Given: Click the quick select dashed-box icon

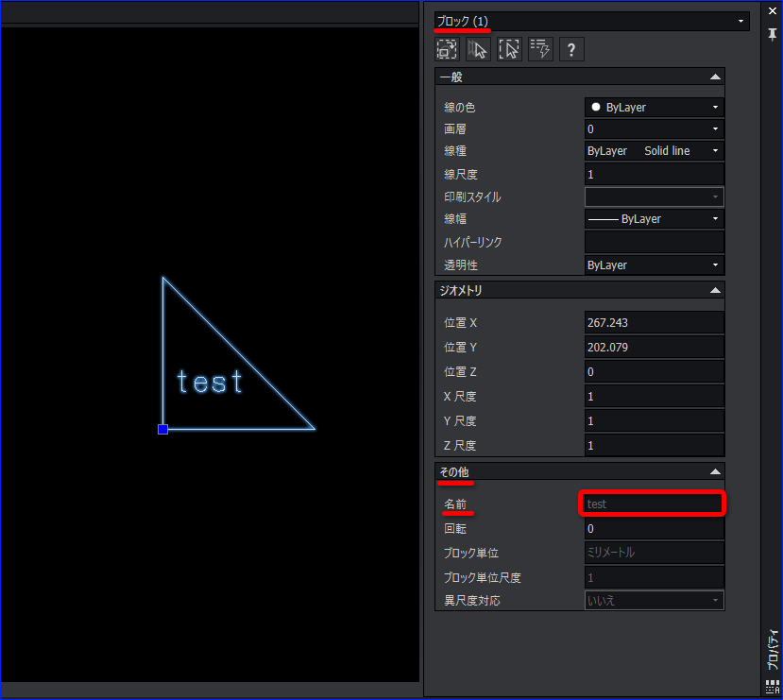Looking at the screenshot, I should 509,49.
